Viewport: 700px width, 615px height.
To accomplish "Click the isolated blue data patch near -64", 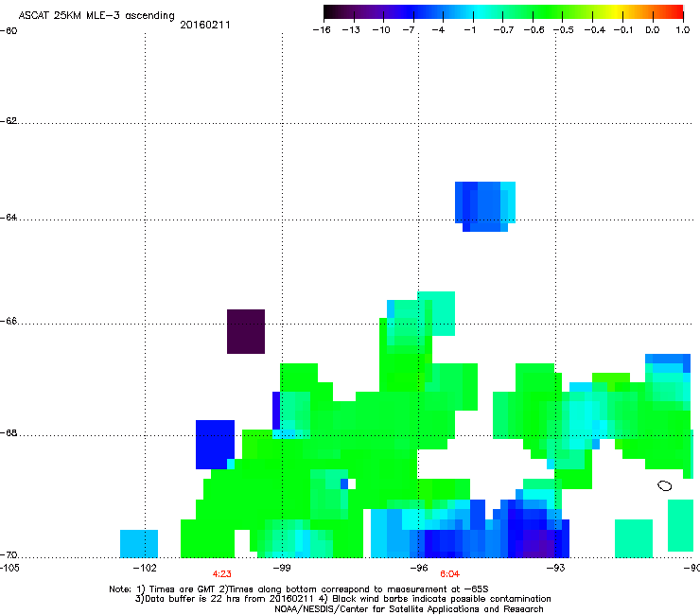I will 485,206.
